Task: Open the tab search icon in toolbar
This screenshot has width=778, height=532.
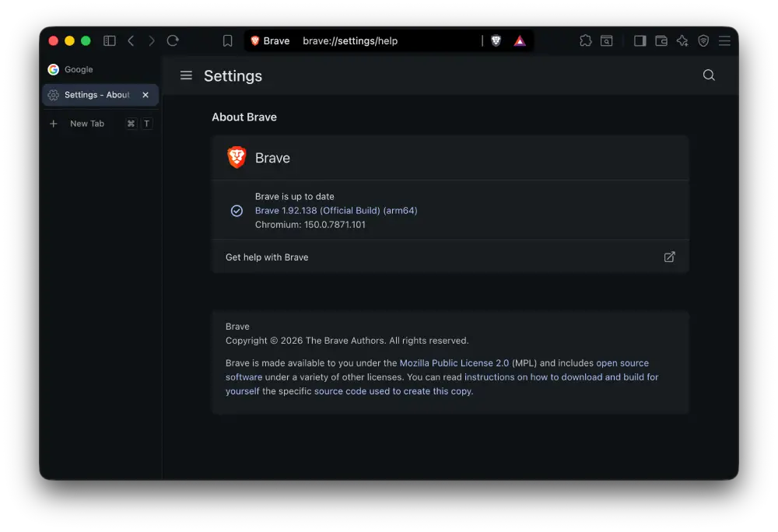Action: [x=606, y=40]
